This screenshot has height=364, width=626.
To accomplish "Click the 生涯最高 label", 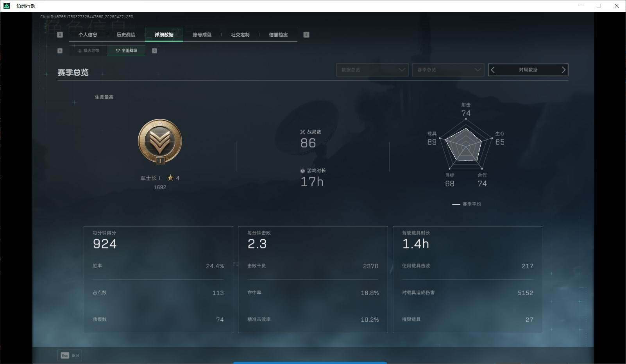I will (x=104, y=97).
